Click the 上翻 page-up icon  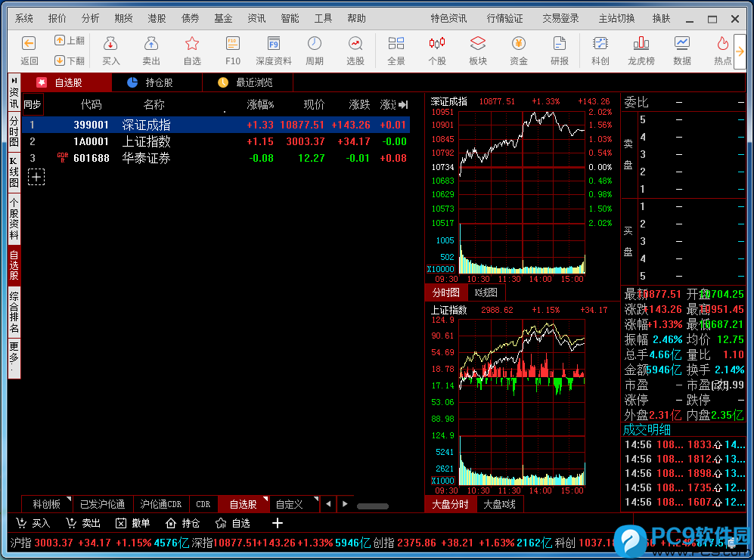point(60,40)
